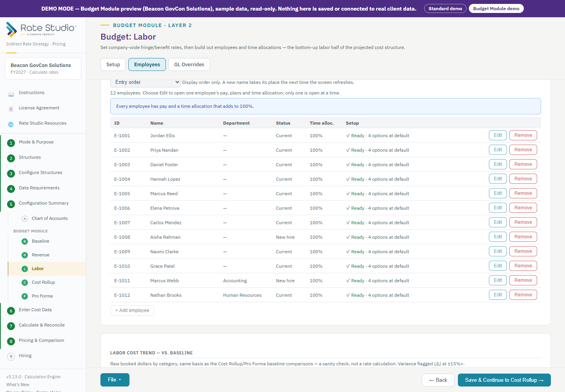This screenshot has height=392, width=565.
Task: Open the Entry order sort dropdown
Action: (x=146, y=82)
